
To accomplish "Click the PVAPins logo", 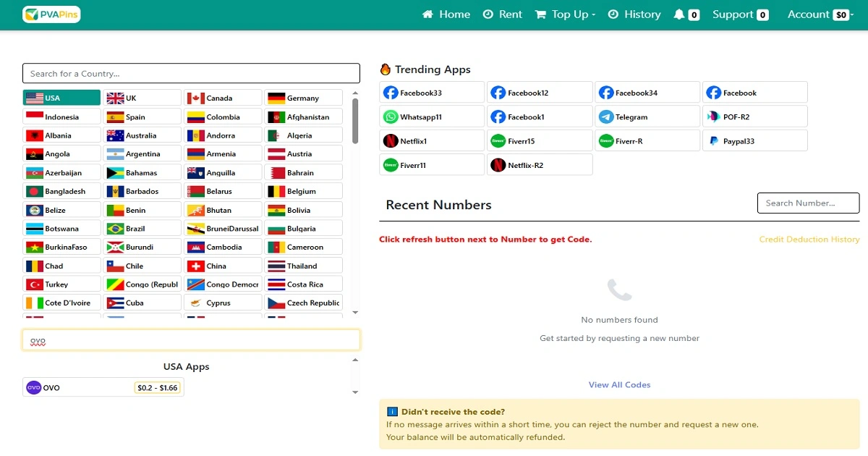I will point(51,14).
